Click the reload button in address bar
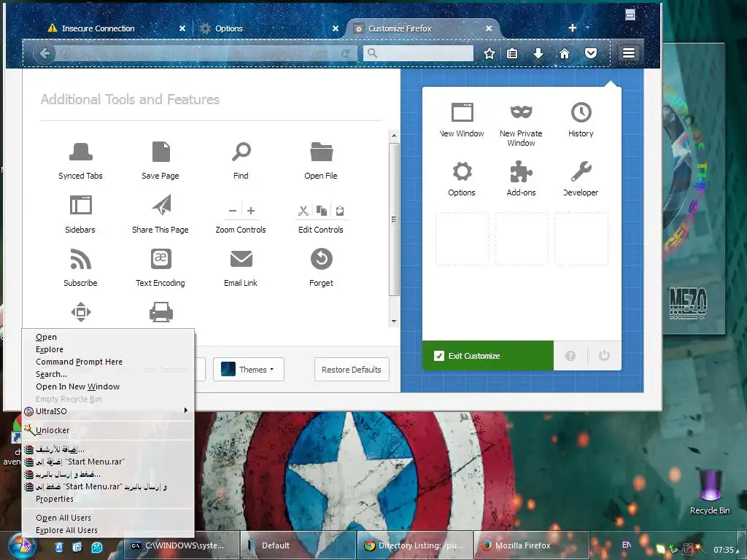 (x=346, y=53)
